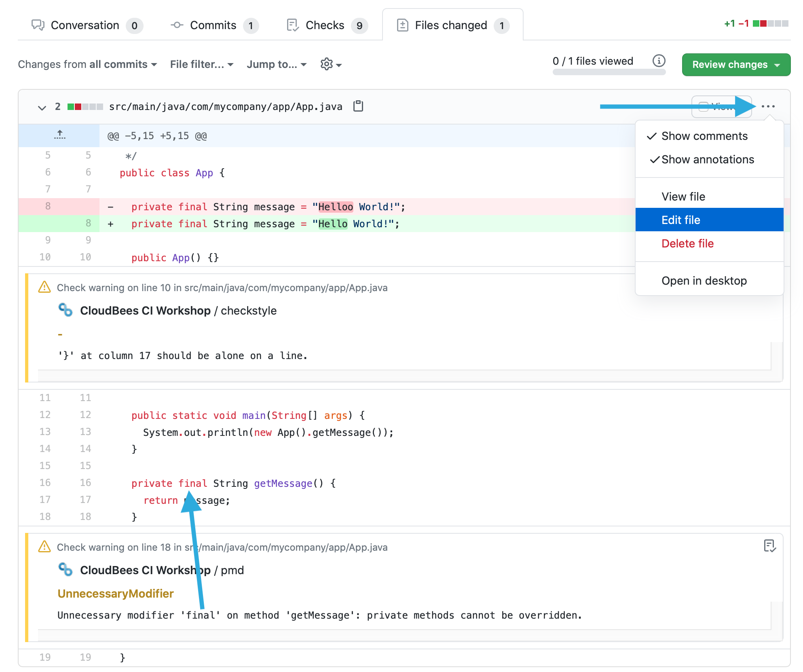Image resolution: width=803 pixels, height=672 pixels.
Task: Click warning triangle on line 18 annotation
Action: click(44, 547)
